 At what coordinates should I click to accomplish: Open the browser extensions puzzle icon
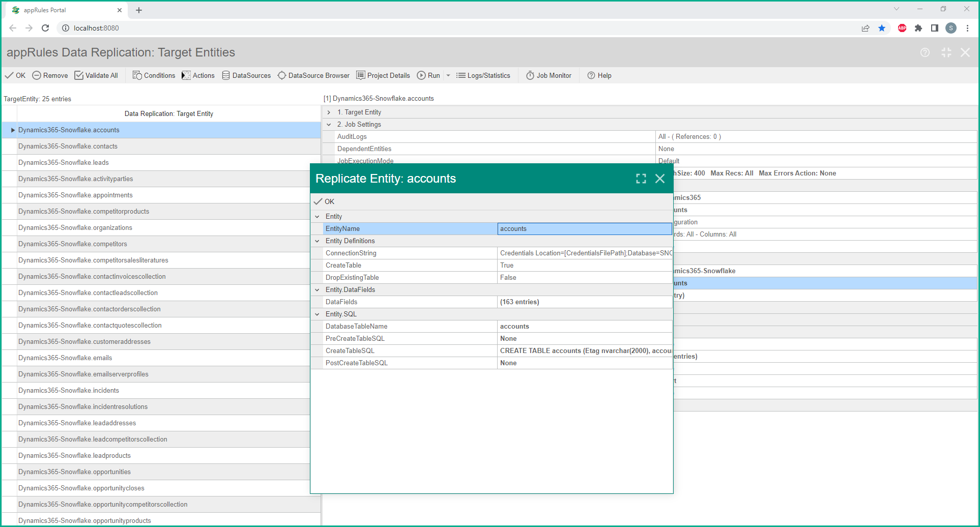(918, 28)
